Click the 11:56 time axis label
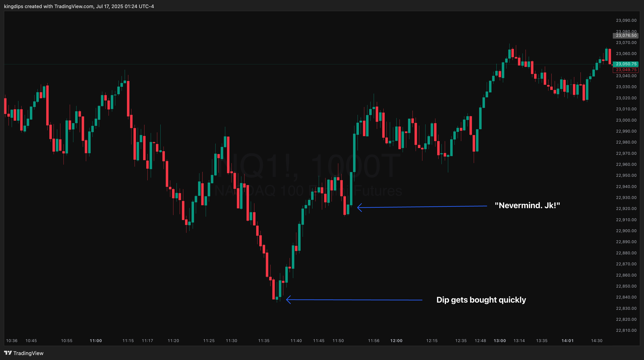644x360 pixels. [373, 340]
